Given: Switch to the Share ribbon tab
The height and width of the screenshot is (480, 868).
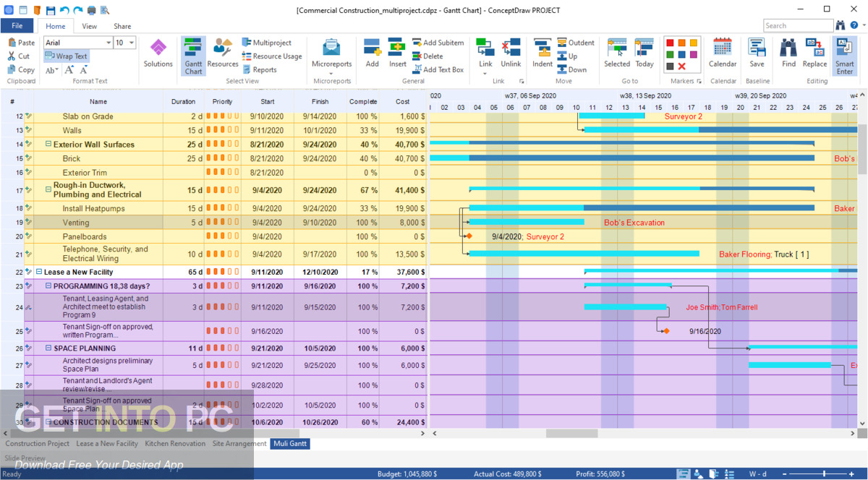Looking at the screenshot, I should [122, 26].
